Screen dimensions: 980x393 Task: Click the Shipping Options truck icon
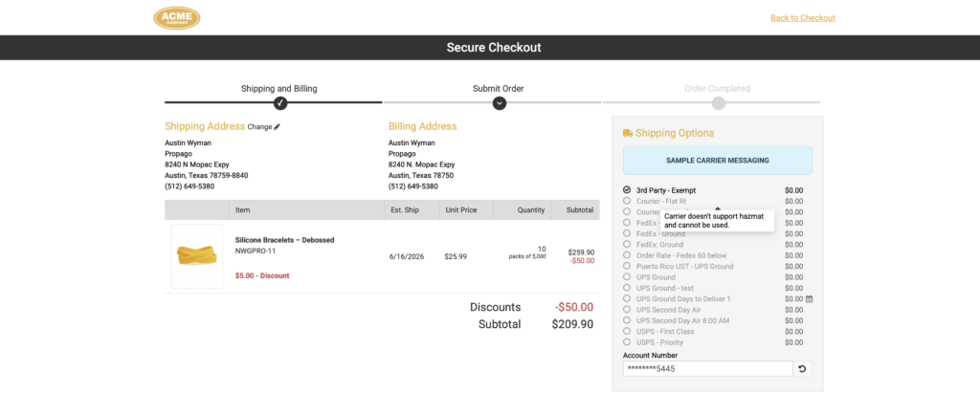628,133
